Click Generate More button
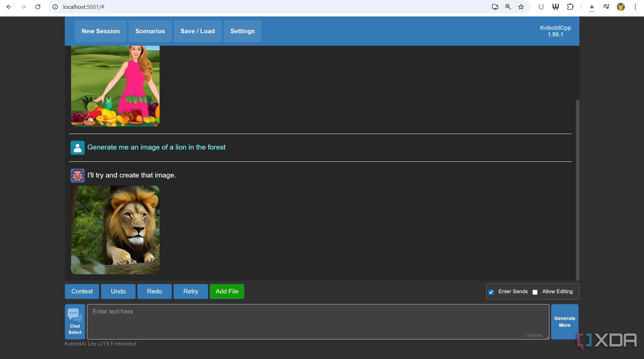The image size is (644, 359). (565, 322)
